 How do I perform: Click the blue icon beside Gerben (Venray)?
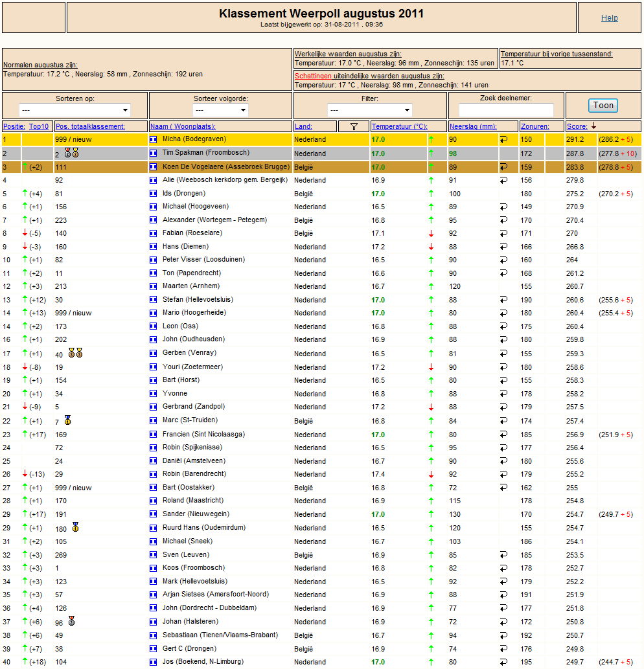153,353
